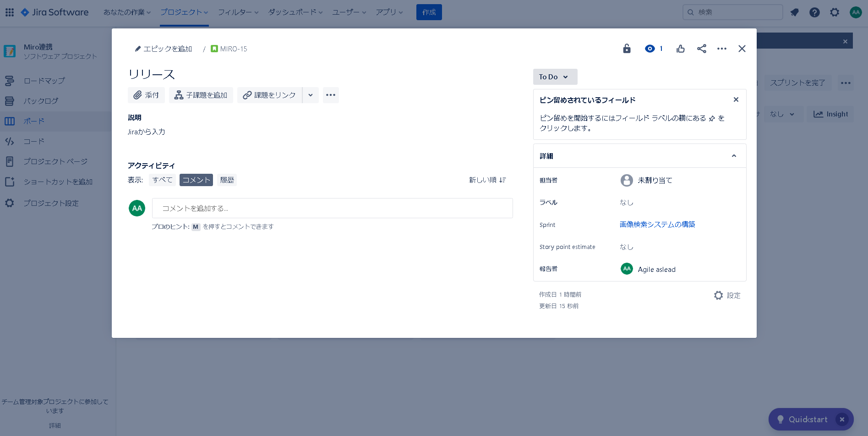
Task: Open sprint link 画像検索システムの構築
Action: pyautogui.click(x=657, y=224)
